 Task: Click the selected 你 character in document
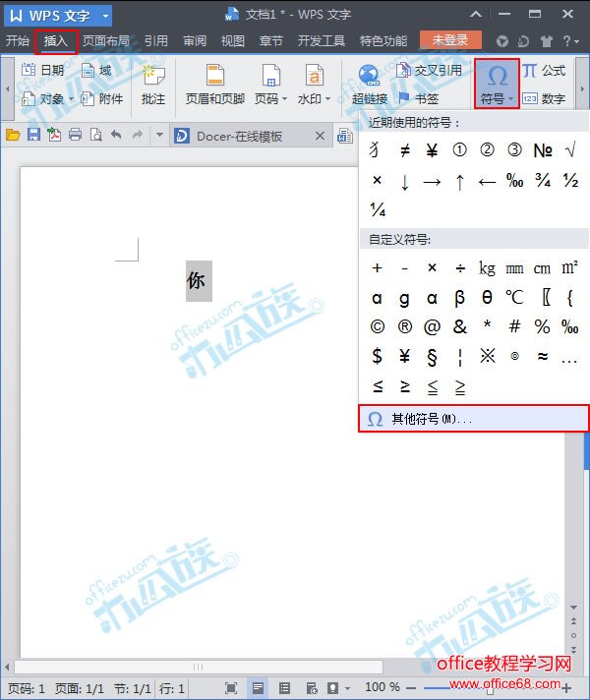click(196, 281)
